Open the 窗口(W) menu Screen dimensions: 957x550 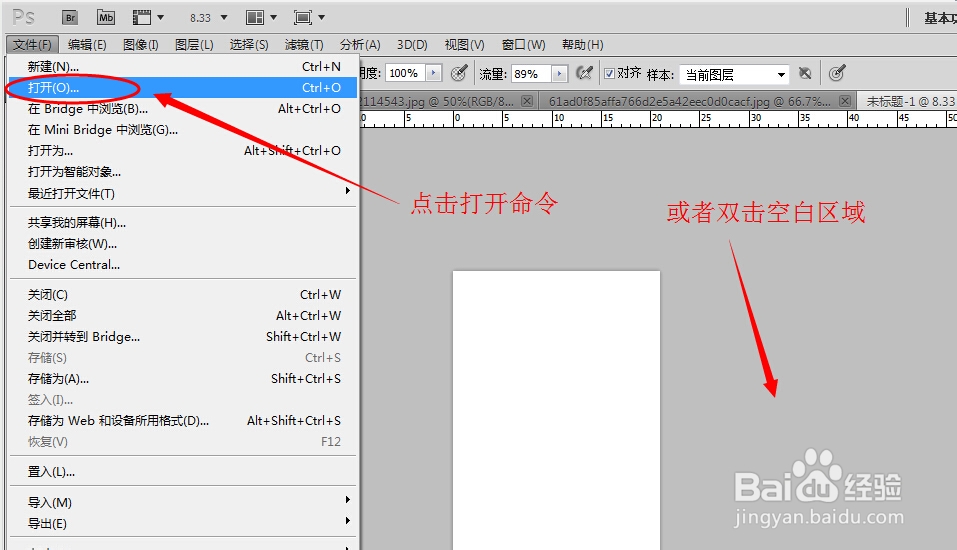tap(523, 45)
